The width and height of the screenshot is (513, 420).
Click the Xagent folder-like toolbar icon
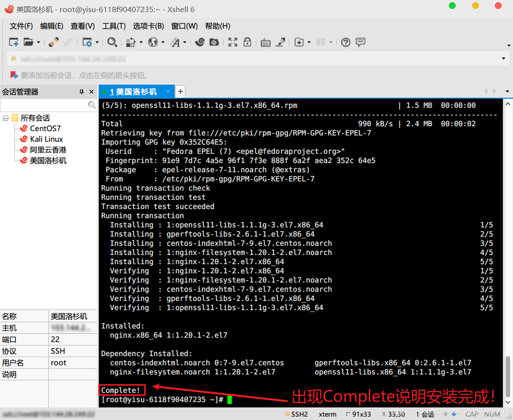pos(214,42)
